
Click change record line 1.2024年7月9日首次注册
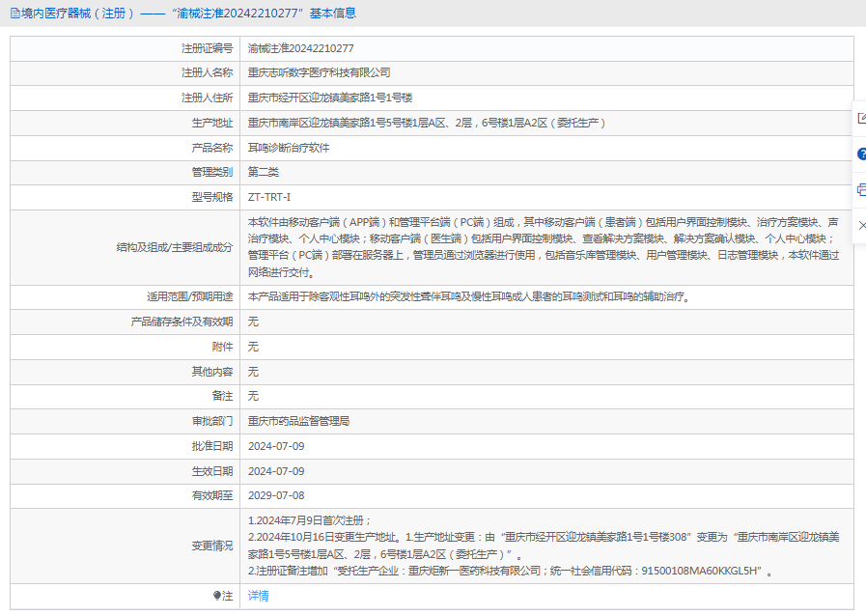pyautogui.click(x=310, y=520)
